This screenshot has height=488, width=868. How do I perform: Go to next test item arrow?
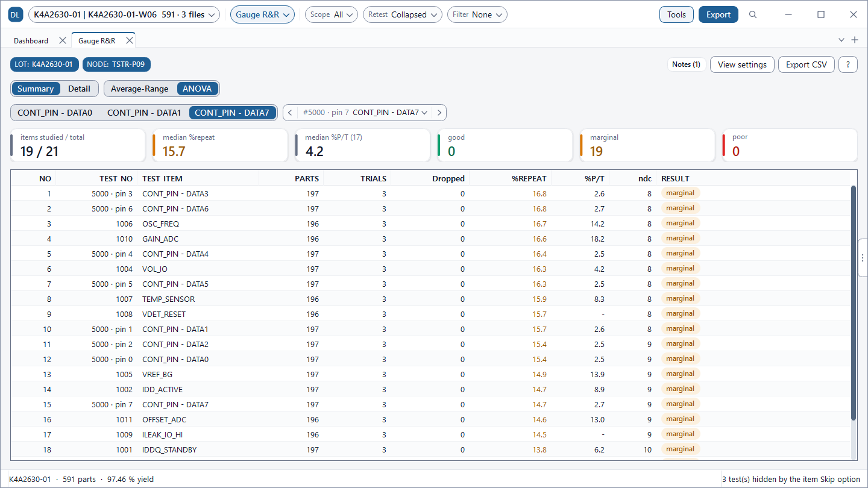(439, 112)
